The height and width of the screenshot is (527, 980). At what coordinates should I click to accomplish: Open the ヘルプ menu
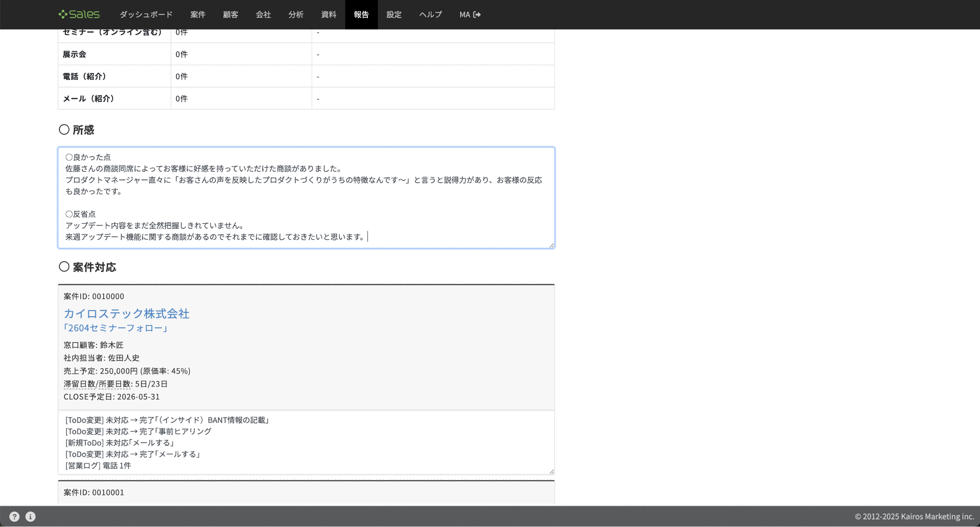[430, 15]
